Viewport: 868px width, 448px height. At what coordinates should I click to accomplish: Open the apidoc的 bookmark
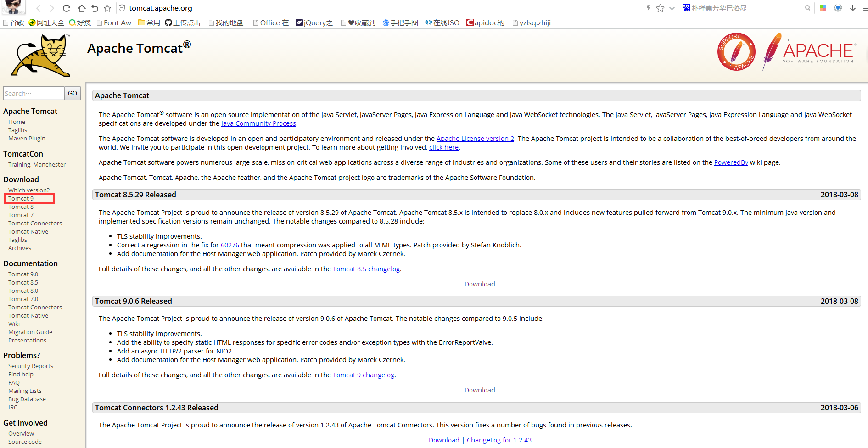coord(485,22)
